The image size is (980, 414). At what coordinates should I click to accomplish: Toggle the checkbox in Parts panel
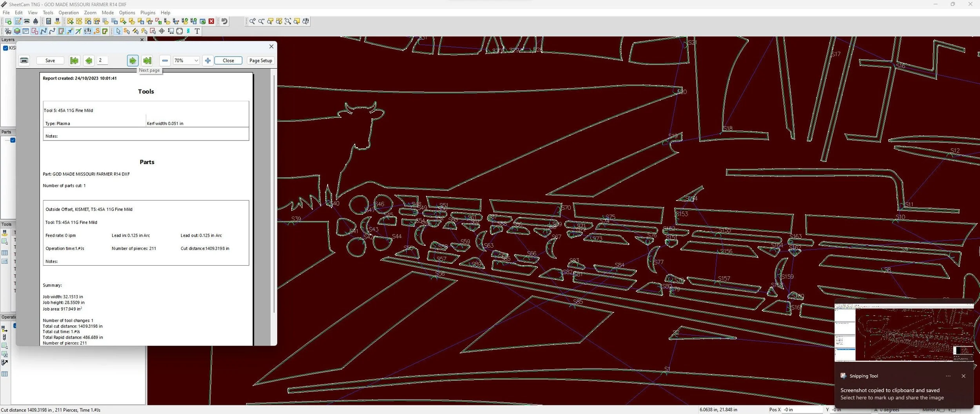coord(13,140)
